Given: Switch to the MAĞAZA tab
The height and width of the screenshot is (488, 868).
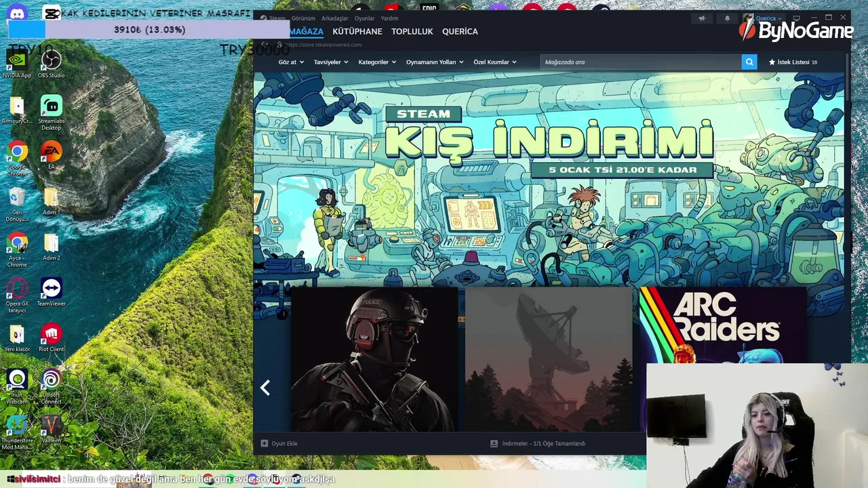Looking at the screenshot, I should [x=307, y=31].
